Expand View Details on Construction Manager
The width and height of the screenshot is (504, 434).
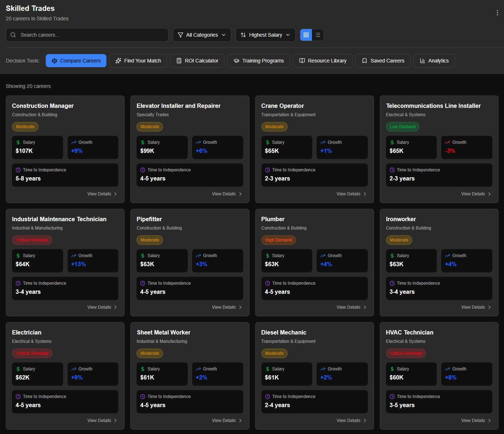coord(102,194)
